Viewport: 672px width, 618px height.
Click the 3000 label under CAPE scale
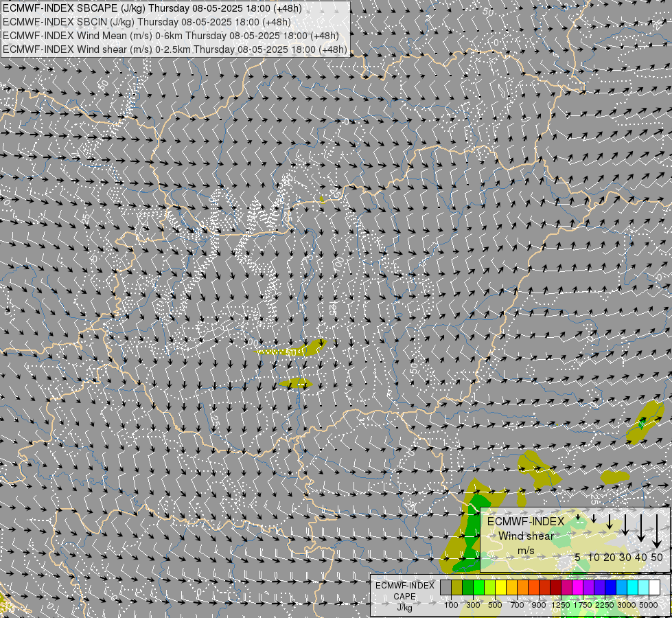point(627,605)
